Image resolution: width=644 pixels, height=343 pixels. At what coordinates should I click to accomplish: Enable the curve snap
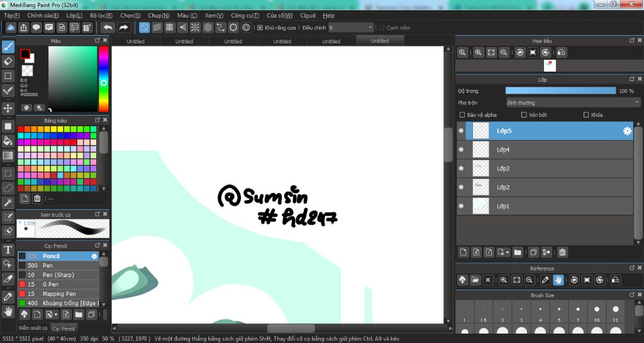coord(221,28)
